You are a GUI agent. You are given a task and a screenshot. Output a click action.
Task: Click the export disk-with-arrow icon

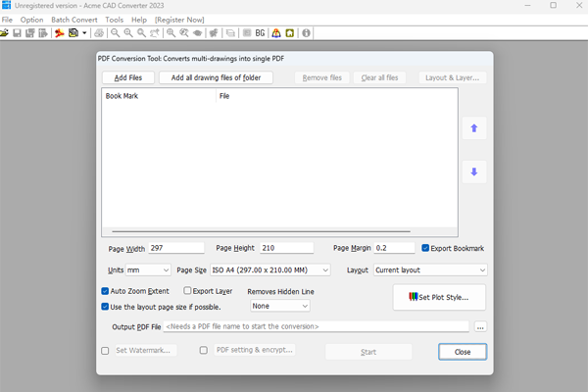(43, 33)
